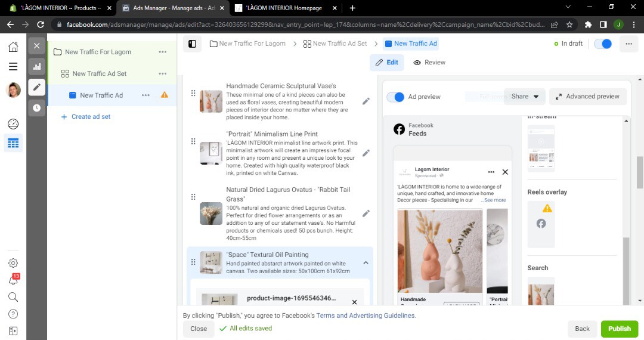Open Advanced preview
Image resolution: width=644 pixels, height=340 pixels.
pos(588,97)
